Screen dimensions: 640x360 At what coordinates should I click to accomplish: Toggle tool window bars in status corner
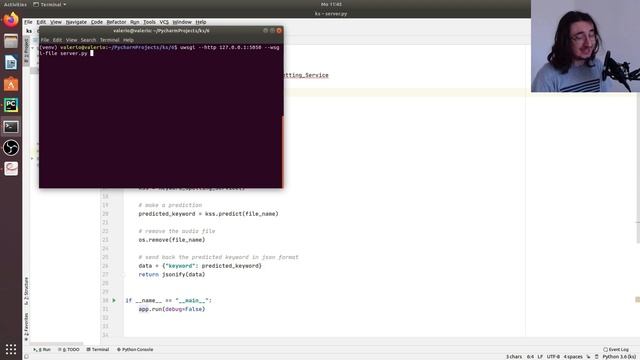point(26,356)
